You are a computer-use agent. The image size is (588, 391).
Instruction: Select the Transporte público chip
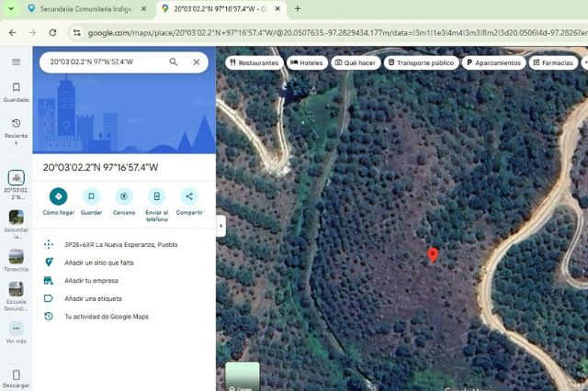[x=421, y=63]
